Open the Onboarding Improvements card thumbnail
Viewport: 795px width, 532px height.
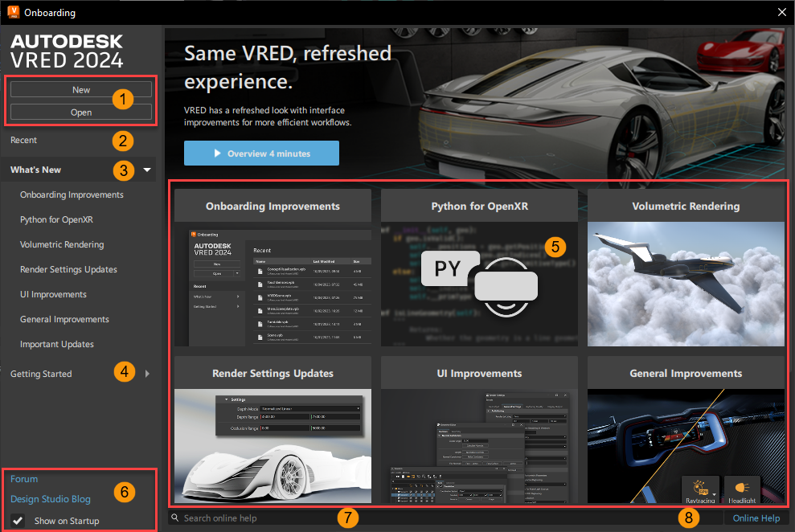point(273,284)
